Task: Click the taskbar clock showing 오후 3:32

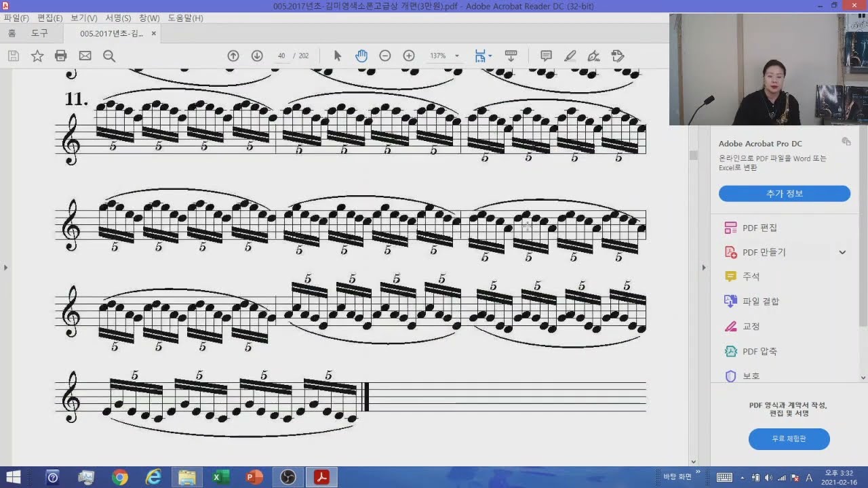Action: 838,477
